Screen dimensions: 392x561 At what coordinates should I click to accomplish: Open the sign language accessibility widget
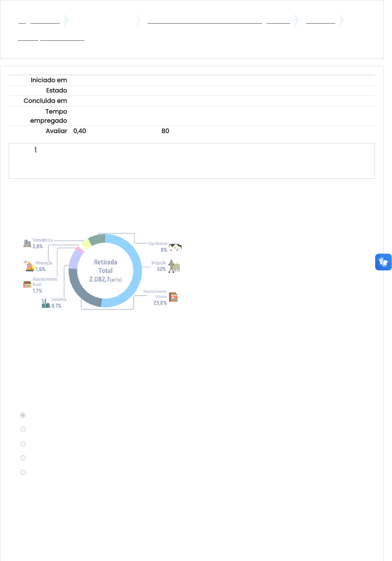pos(383,262)
